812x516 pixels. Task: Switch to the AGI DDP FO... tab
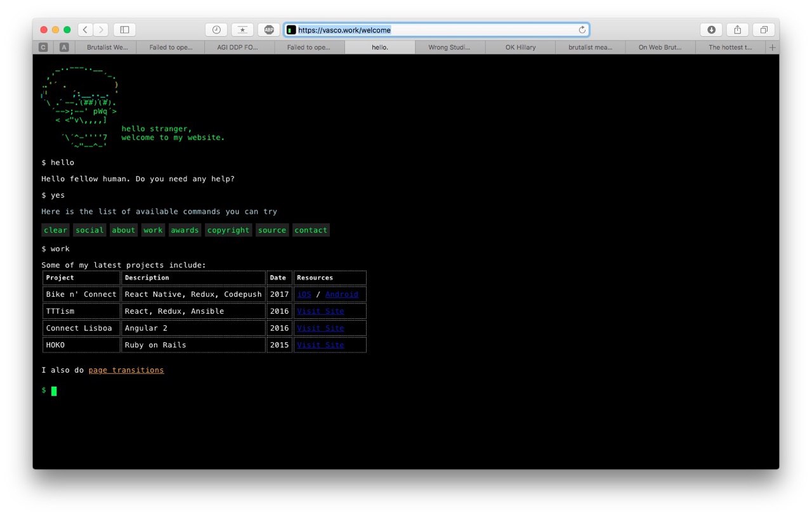tap(240, 48)
